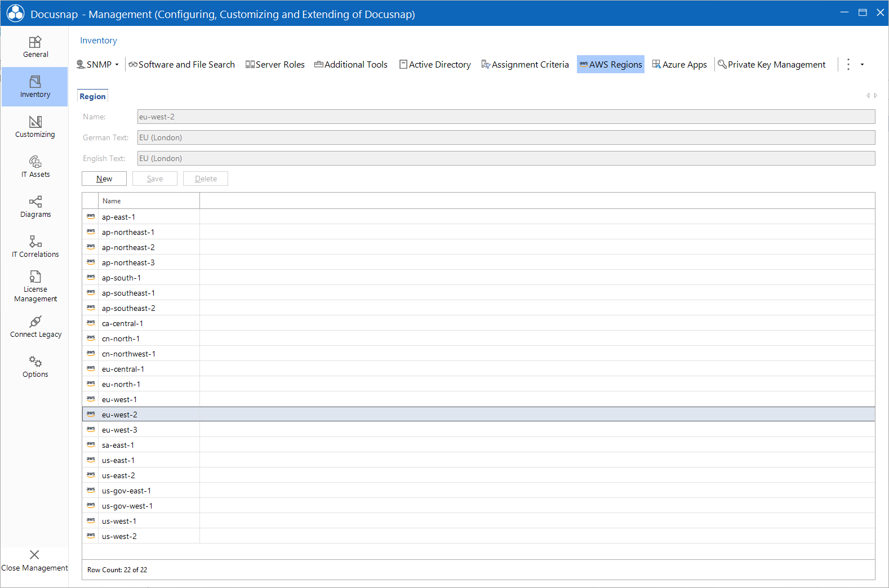This screenshot has width=889, height=588.
Task: Click Row Count status text
Action: (x=117, y=570)
